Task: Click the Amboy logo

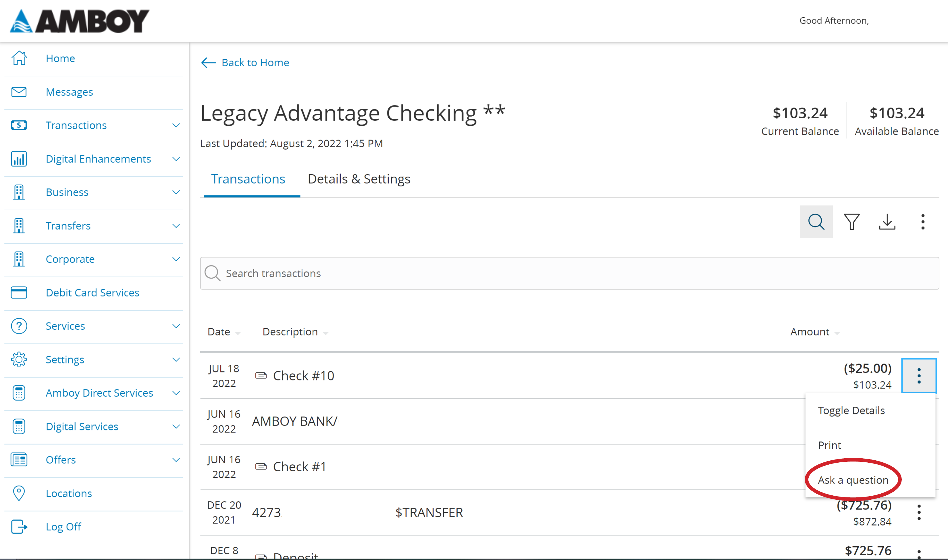Action: click(80, 21)
